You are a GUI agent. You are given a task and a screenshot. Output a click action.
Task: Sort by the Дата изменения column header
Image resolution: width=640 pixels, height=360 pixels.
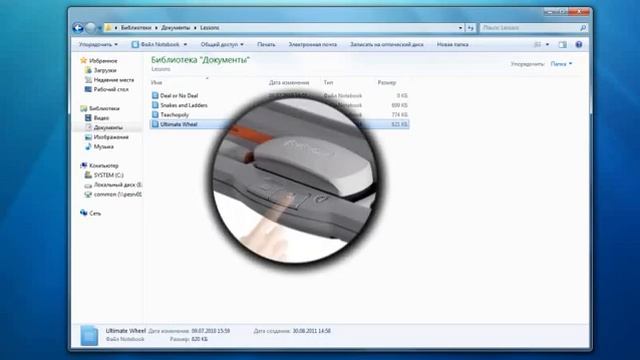[x=289, y=82]
